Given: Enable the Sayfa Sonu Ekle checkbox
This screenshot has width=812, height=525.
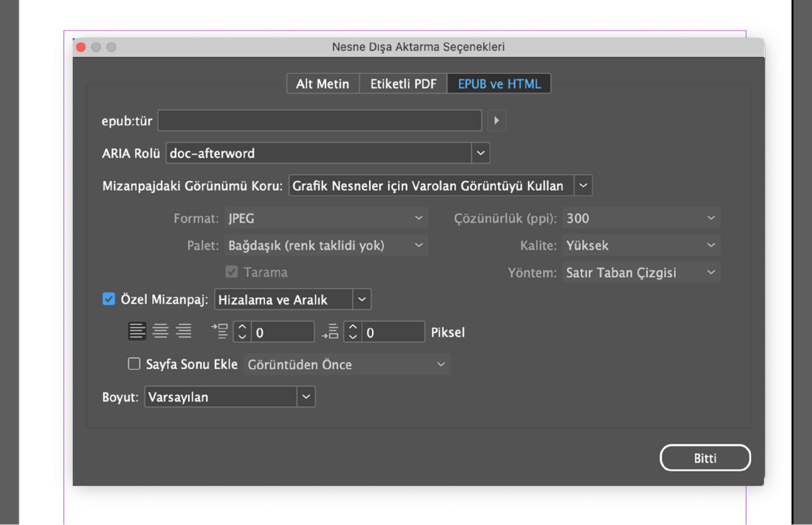Looking at the screenshot, I should [x=134, y=364].
